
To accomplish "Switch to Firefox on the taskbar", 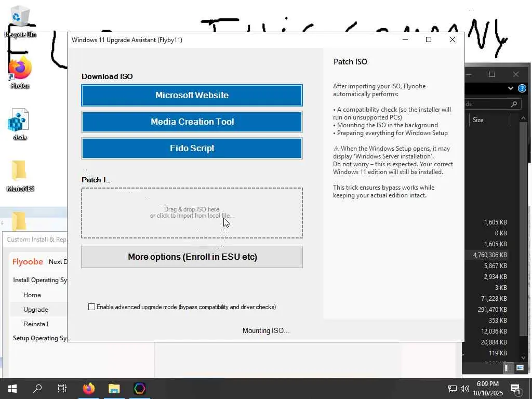I will tap(89, 389).
